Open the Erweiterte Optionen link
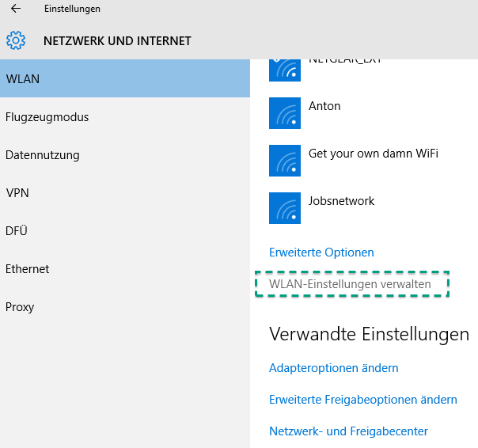The height and width of the screenshot is (448, 478). coord(321,252)
